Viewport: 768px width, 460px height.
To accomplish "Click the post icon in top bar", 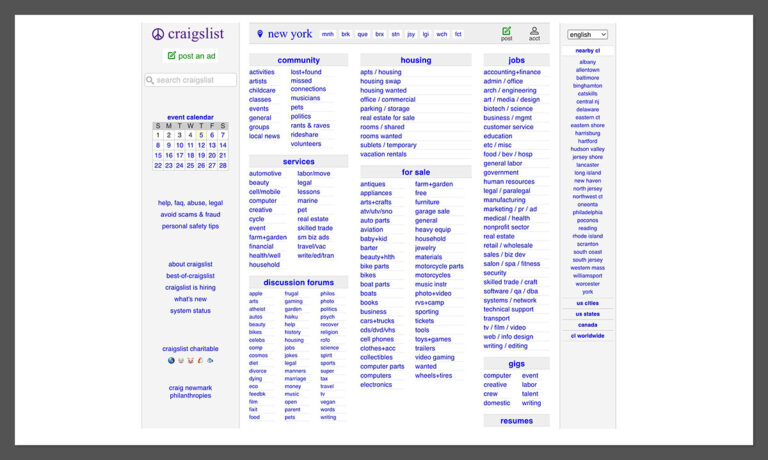I will pyautogui.click(x=506, y=31).
